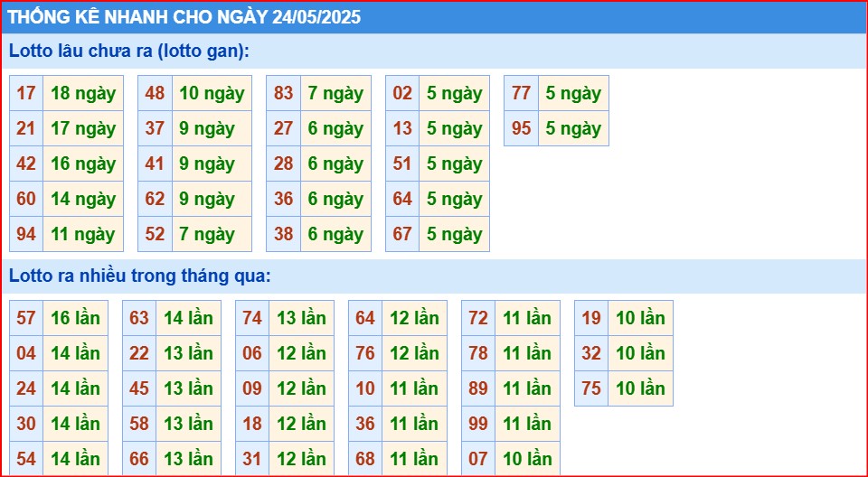This screenshot has height=477, width=868.
Task: Select frequent number 58
Action: pos(139,424)
